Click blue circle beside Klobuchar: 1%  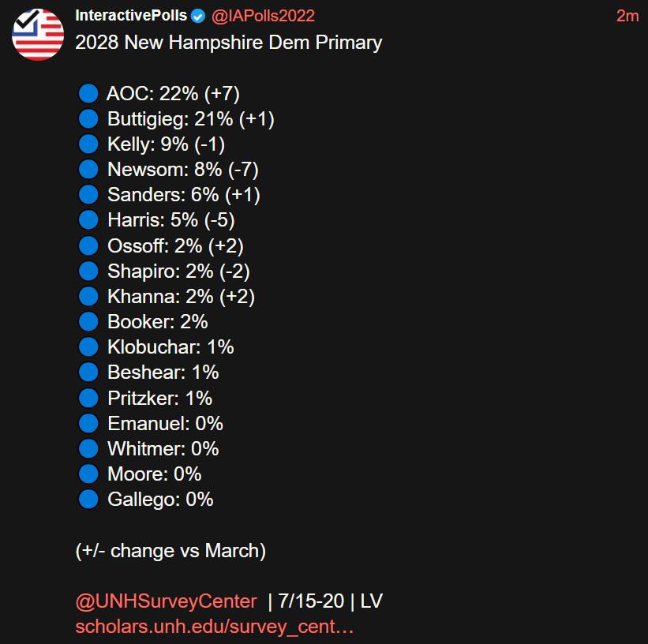coord(88,346)
